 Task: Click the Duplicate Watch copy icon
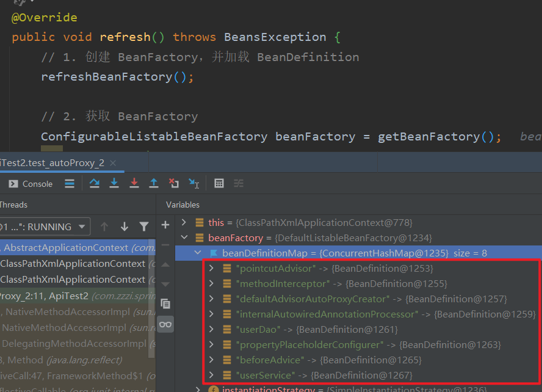pyautogui.click(x=165, y=303)
